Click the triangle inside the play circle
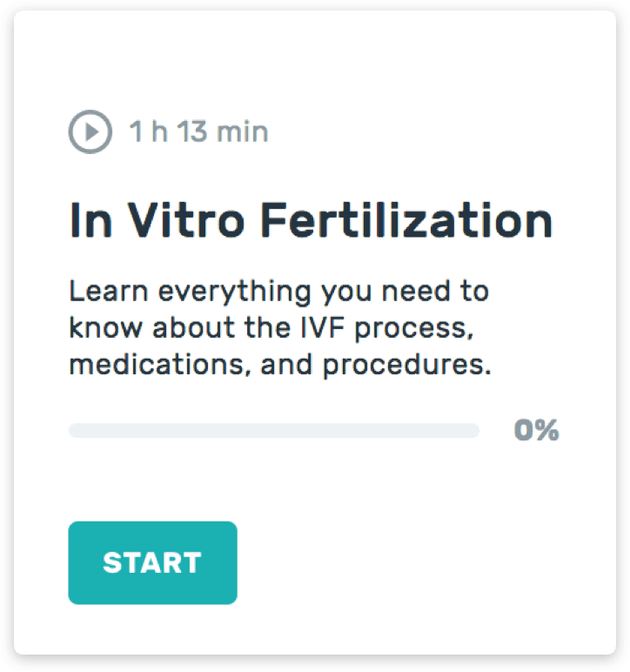 click(91, 131)
